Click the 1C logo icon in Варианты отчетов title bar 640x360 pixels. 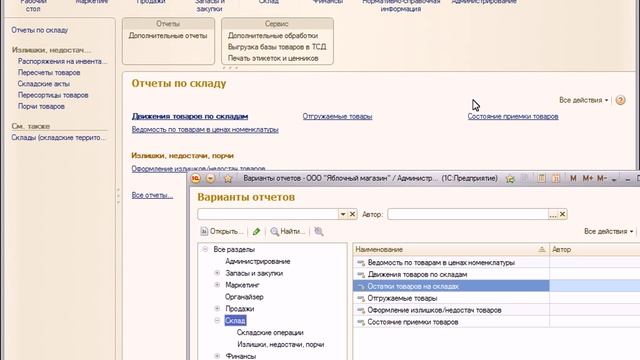click(196, 178)
